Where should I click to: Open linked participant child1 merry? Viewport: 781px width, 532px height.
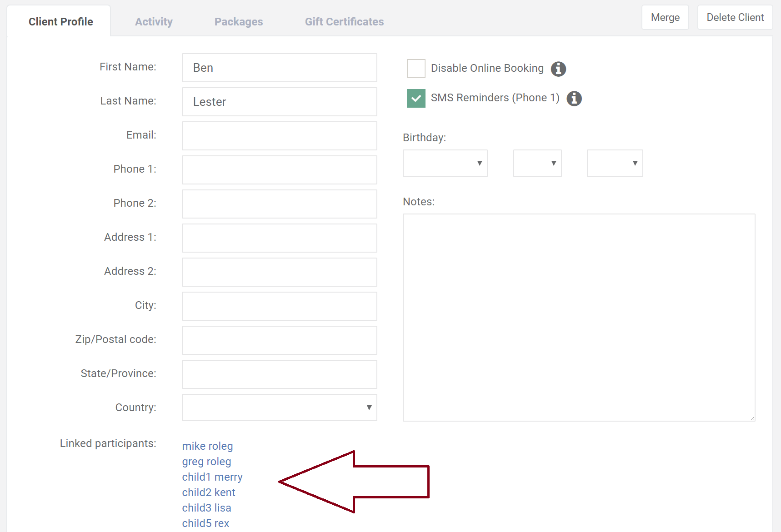tap(212, 477)
